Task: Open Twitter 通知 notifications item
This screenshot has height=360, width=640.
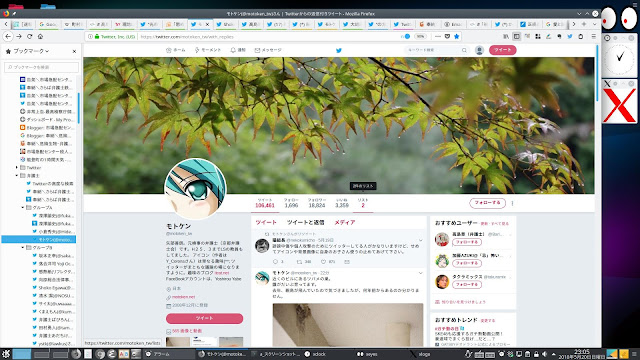Action: [238, 50]
